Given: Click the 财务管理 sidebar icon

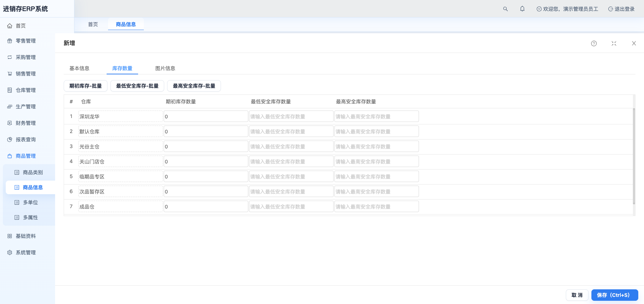Looking at the screenshot, I should [x=10, y=123].
